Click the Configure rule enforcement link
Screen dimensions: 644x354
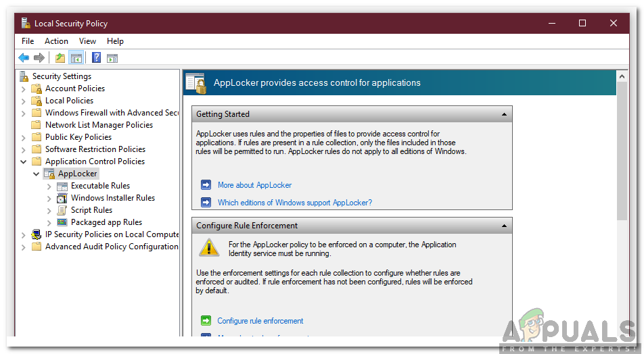[x=260, y=321]
